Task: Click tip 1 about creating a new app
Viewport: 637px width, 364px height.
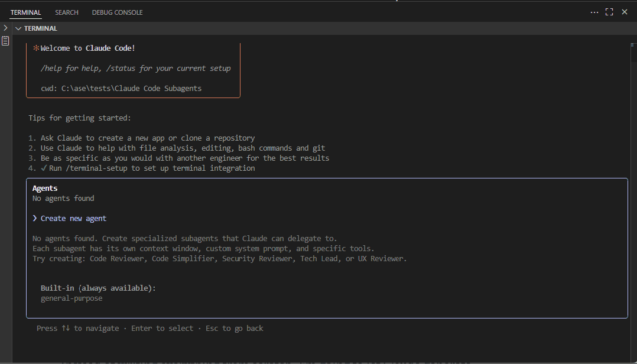Action: [142, 138]
